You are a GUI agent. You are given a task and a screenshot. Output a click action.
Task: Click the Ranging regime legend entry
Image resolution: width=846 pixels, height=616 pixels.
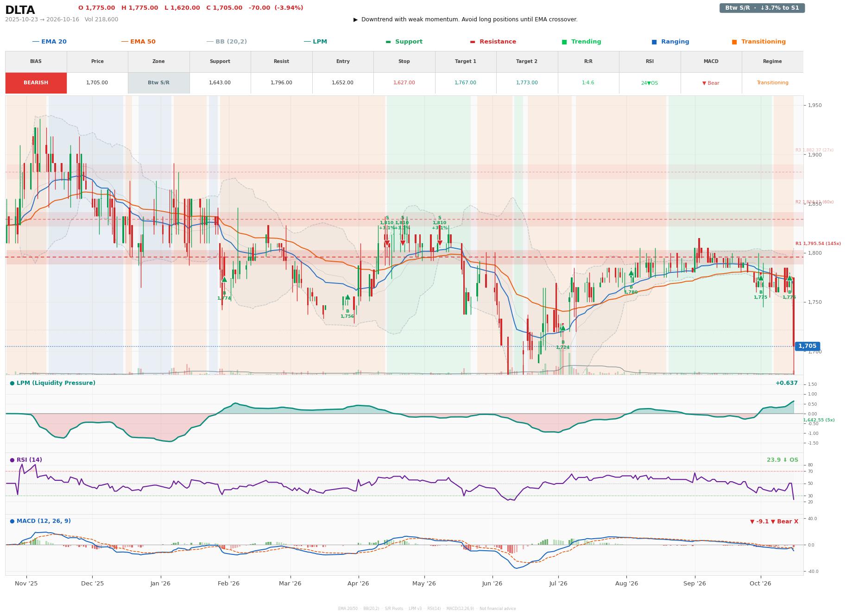coord(670,42)
